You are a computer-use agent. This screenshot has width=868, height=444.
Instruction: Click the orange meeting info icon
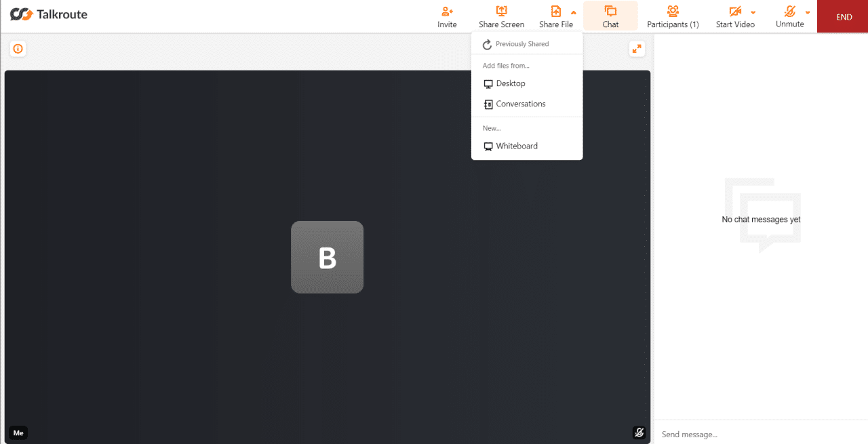[x=18, y=49]
